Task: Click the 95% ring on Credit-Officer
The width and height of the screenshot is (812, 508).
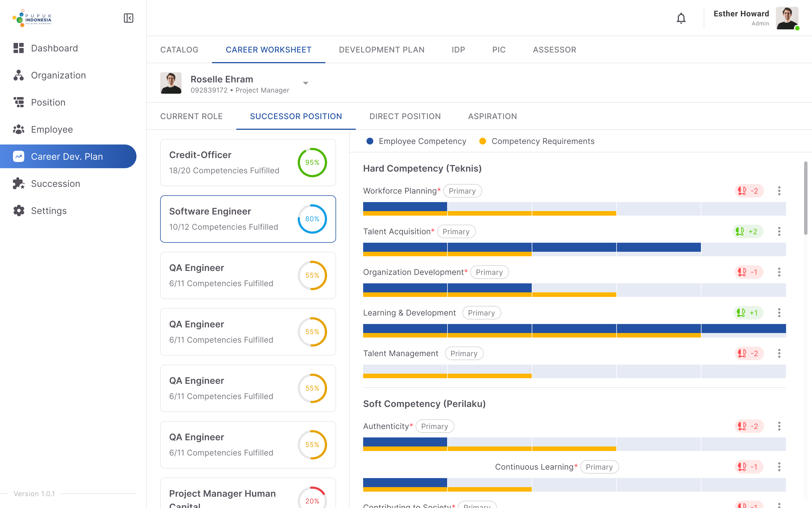Action: (x=312, y=163)
